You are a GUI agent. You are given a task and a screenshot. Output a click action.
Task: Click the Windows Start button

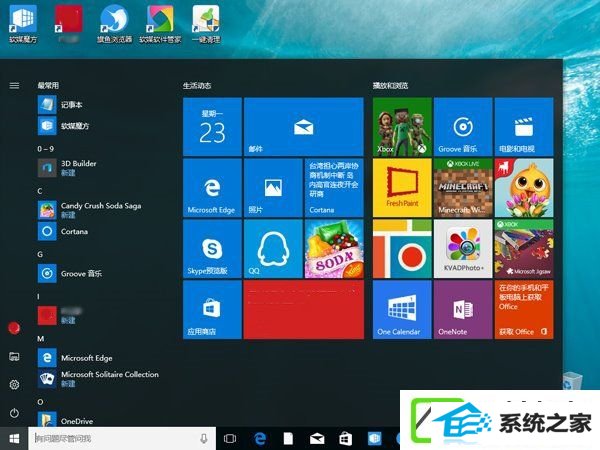point(14,439)
